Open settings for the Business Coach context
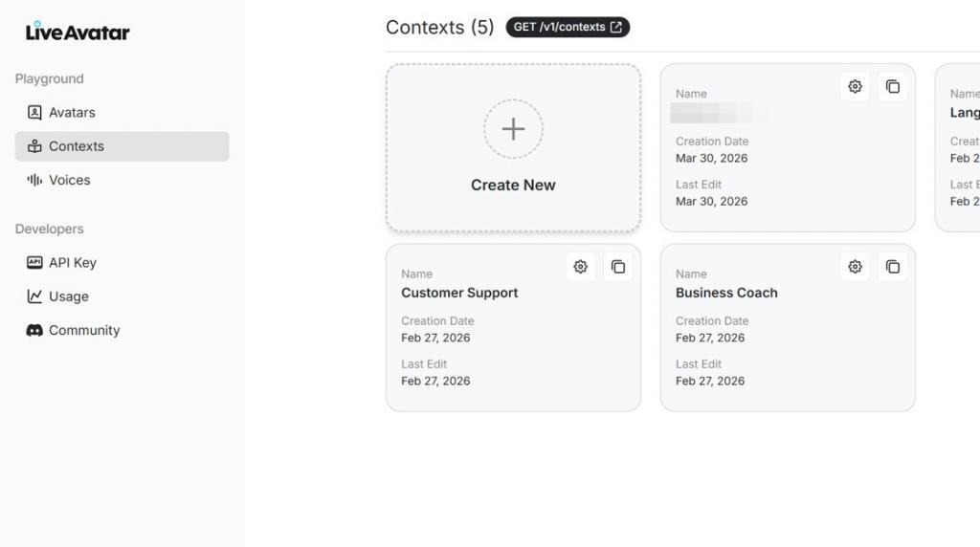The image size is (980, 547). 855,267
